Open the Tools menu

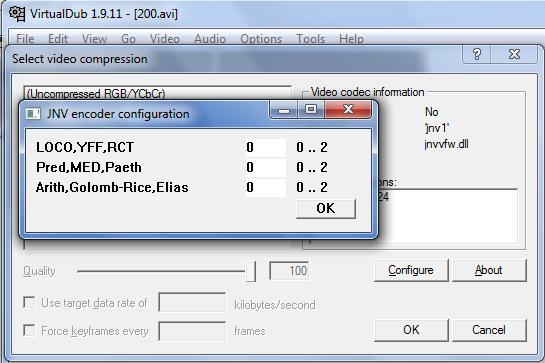coord(310,39)
